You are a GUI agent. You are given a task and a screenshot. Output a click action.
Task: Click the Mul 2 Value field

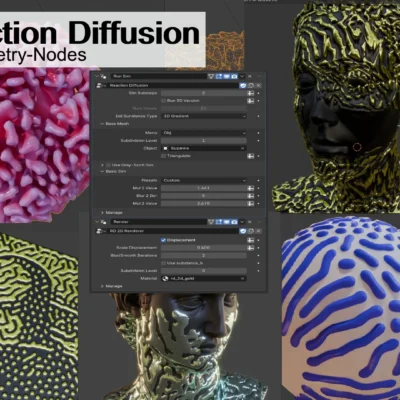204,203
